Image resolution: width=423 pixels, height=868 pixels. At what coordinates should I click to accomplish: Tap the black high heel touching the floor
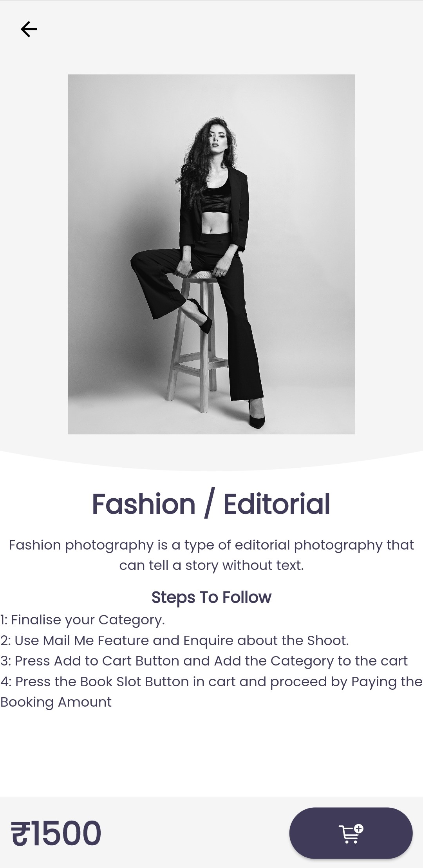pyautogui.click(x=257, y=414)
